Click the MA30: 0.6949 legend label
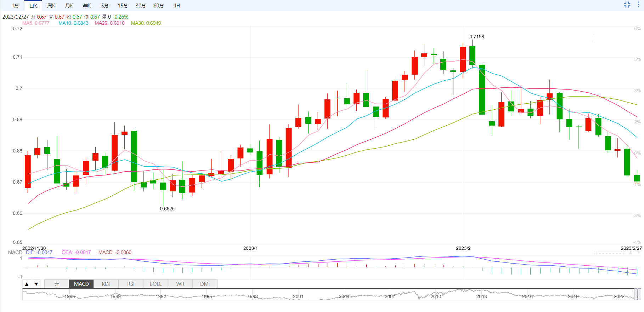644x312 pixels. click(146, 23)
